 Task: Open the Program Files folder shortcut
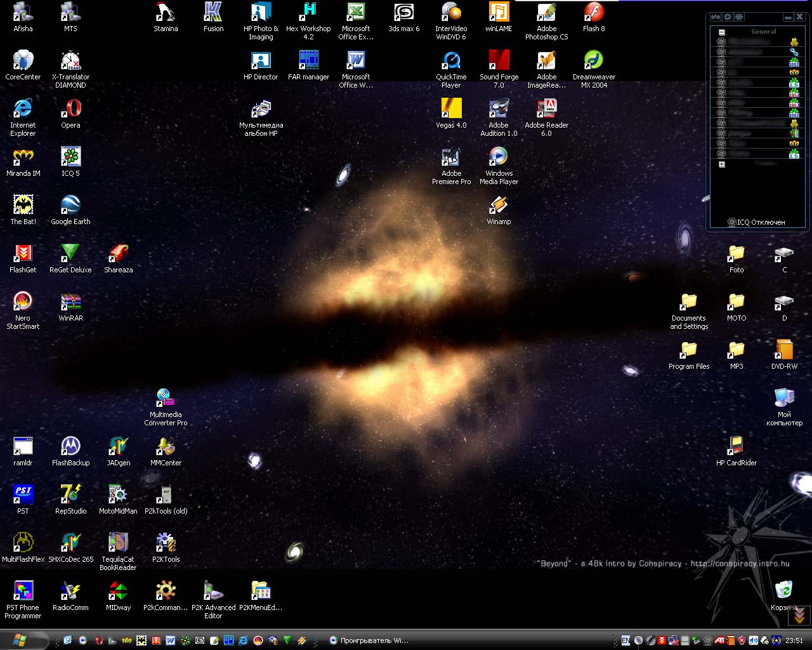click(689, 355)
